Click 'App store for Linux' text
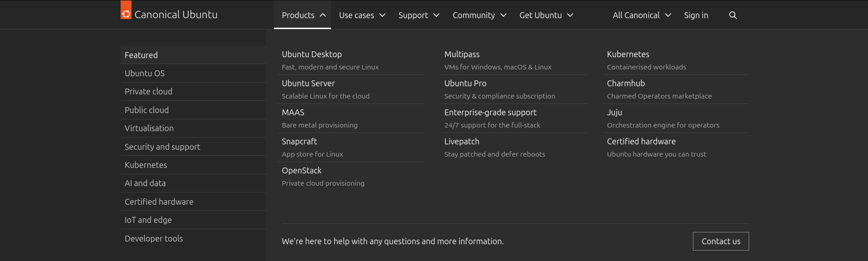 pyautogui.click(x=312, y=154)
